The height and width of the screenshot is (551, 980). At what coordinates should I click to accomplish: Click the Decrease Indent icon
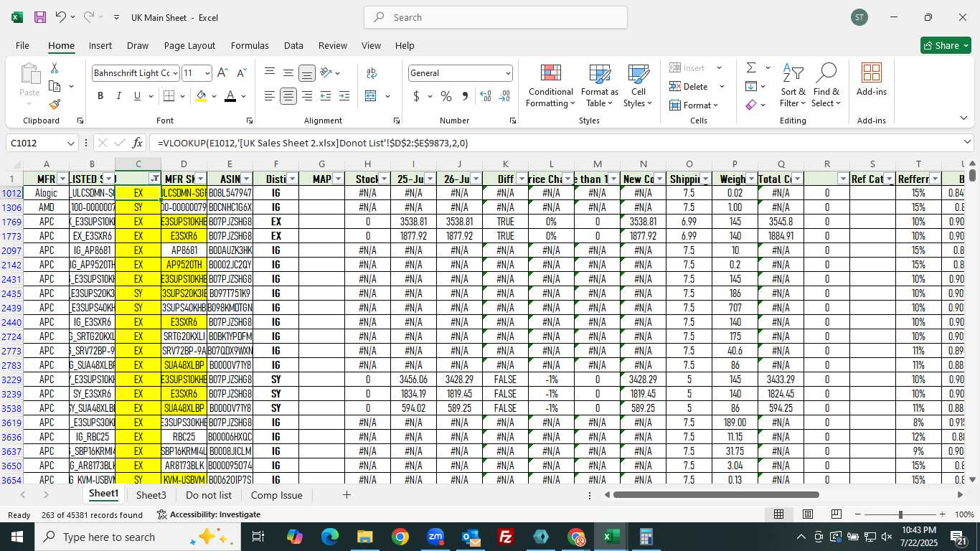(326, 96)
